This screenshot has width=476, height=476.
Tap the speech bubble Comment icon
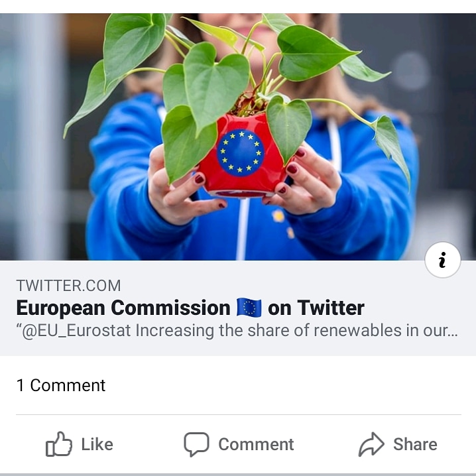196,444
